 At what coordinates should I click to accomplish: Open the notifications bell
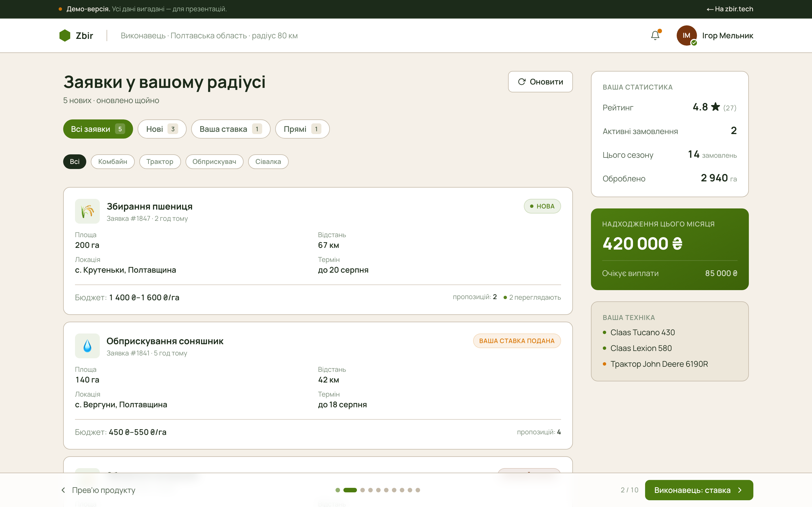(655, 35)
